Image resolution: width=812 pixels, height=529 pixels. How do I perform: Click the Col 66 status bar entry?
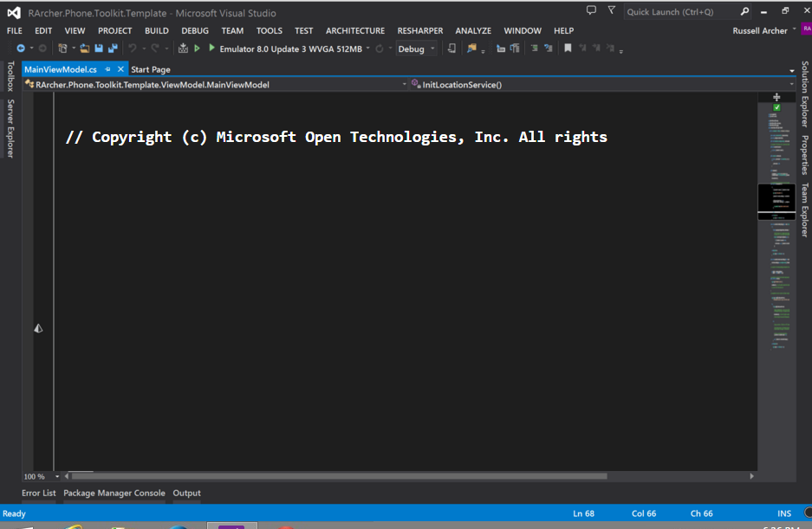(644, 513)
